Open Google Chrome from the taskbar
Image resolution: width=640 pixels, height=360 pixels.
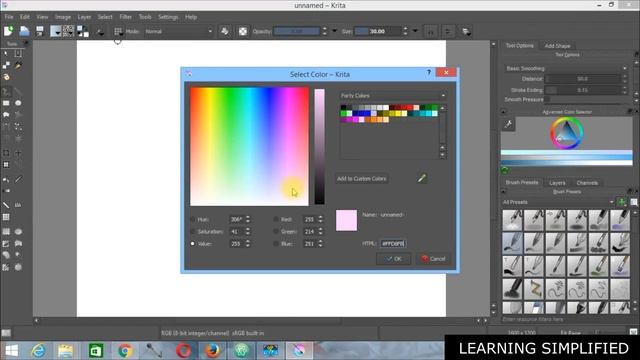(x=125, y=350)
